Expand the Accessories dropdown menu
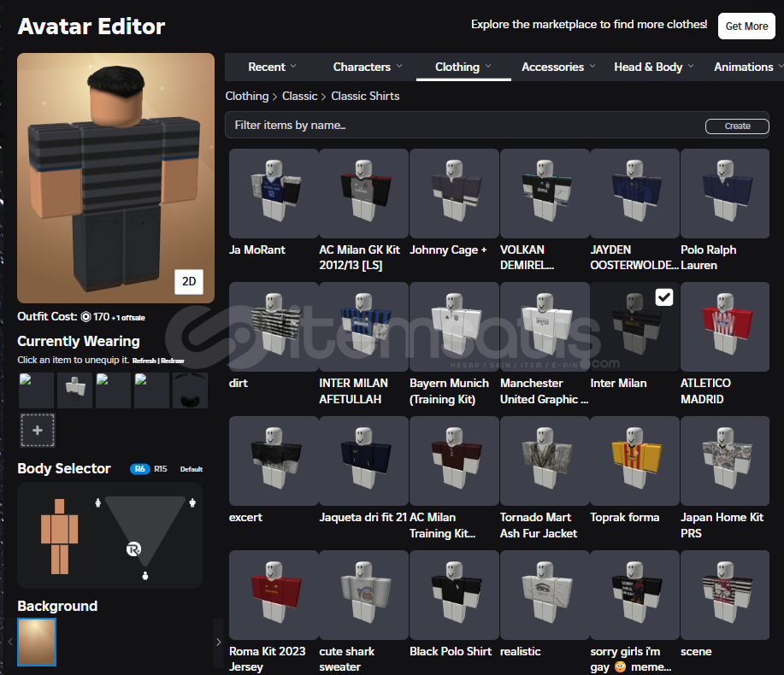The height and width of the screenshot is (675, 784). coord(558,67)
